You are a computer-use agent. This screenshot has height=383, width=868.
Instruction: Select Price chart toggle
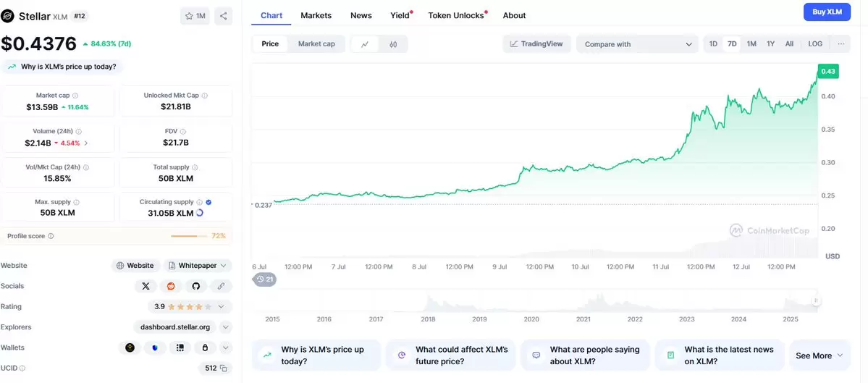(x=270, y=43)
